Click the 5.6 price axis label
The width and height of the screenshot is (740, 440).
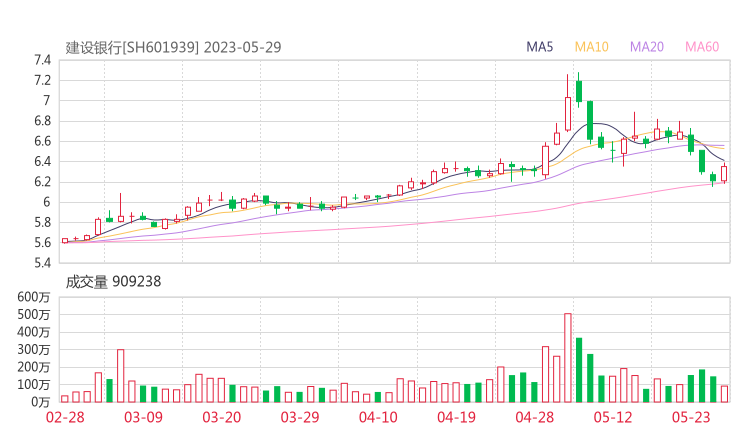point(42,243)
